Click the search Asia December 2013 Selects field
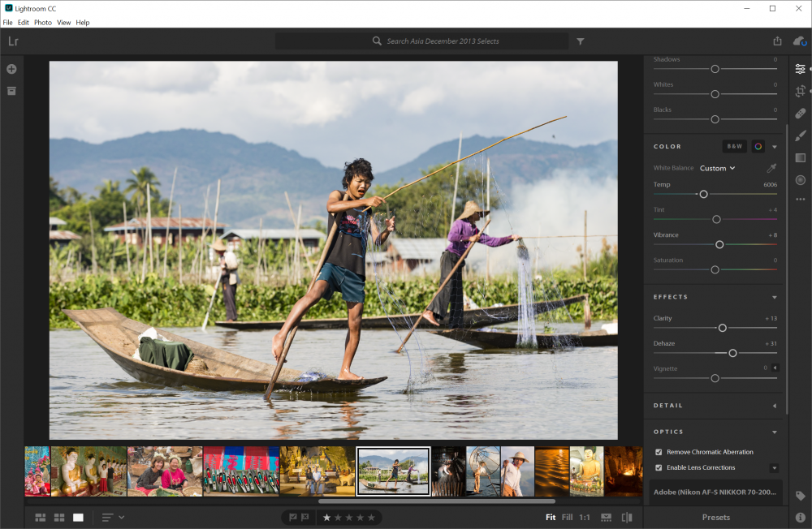This screenshot has width=812, height=529. pos(421,41)
